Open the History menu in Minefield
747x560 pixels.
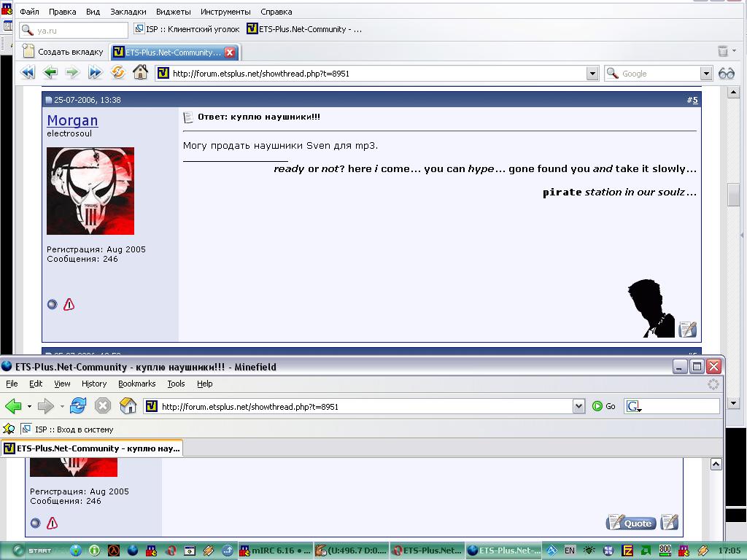point(94,384)
